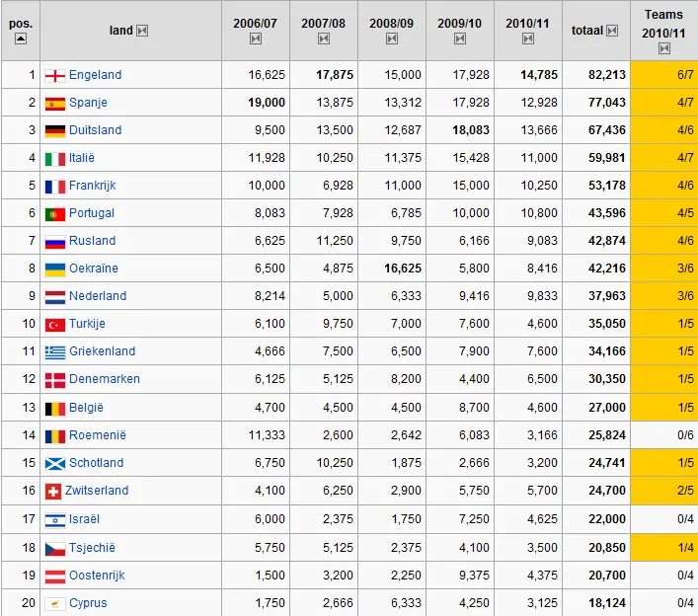Open the Spanje link
The height and width of the screenshot is (616, 698).
click(x=88, y=103)
